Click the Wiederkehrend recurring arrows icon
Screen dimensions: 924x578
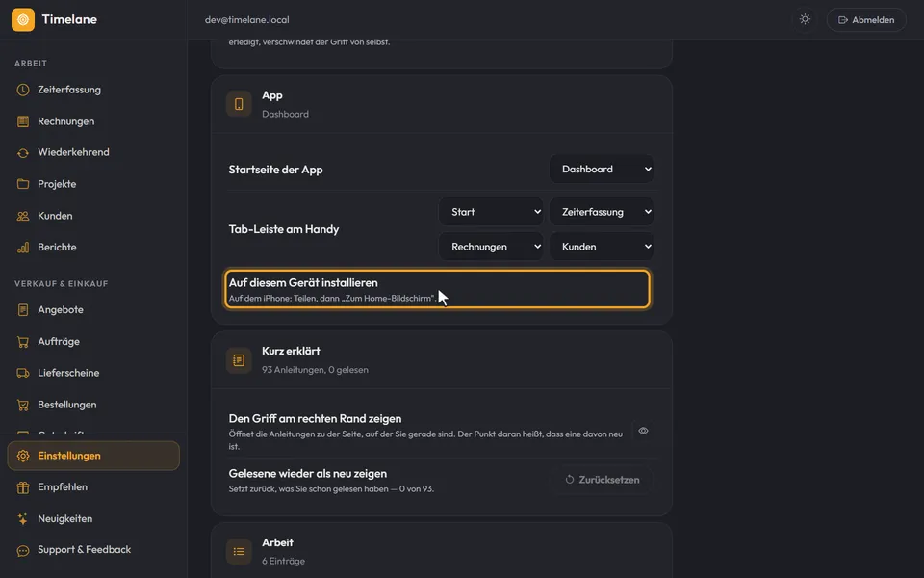23,153
